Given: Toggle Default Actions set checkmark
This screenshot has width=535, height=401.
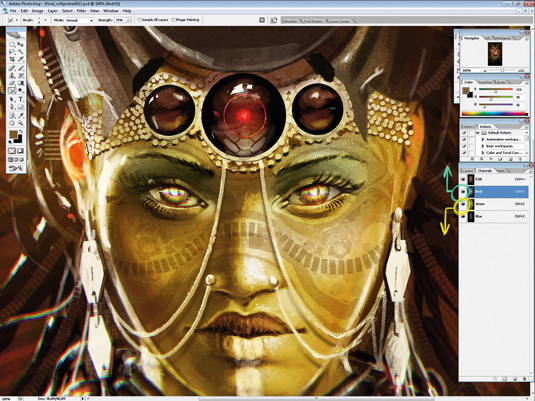Looking at the screenshot, I should click(x=464, y=132).
